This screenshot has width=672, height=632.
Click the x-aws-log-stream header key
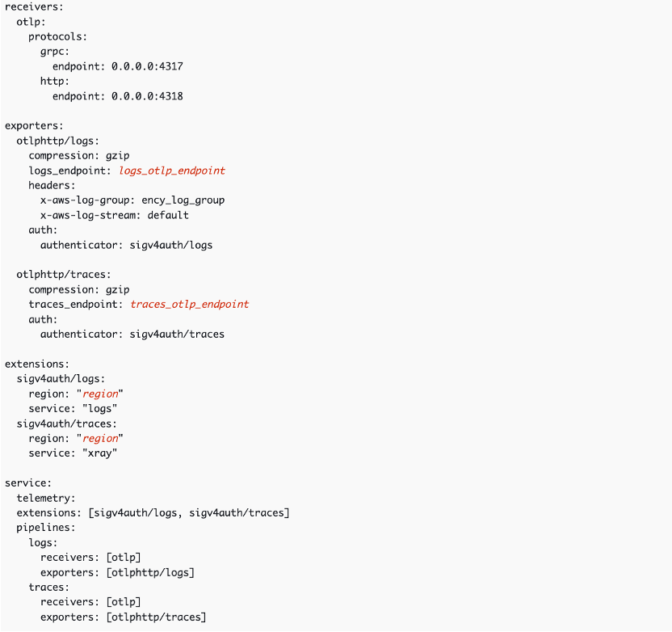[88, 215]
